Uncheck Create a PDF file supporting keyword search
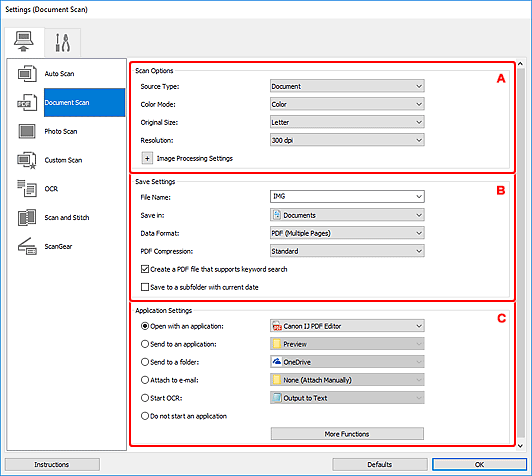The height and width of the screenshot is (476, 532). [145, 269]
